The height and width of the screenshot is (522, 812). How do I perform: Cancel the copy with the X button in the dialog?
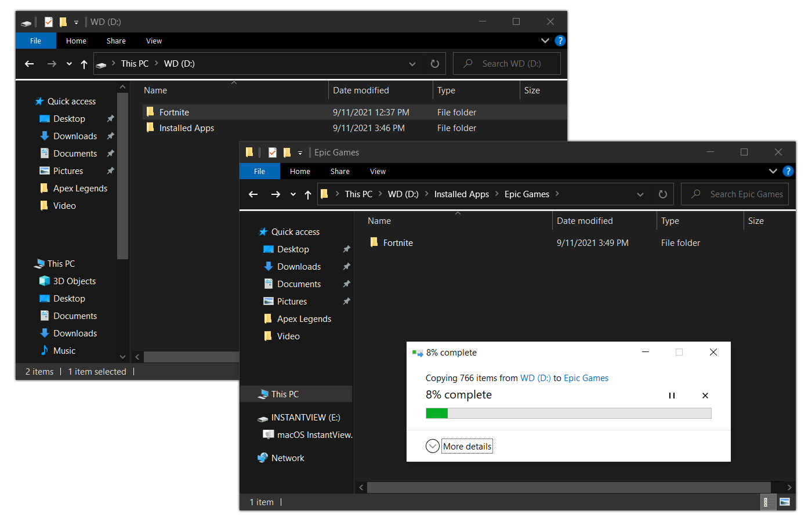pos(705,395)
